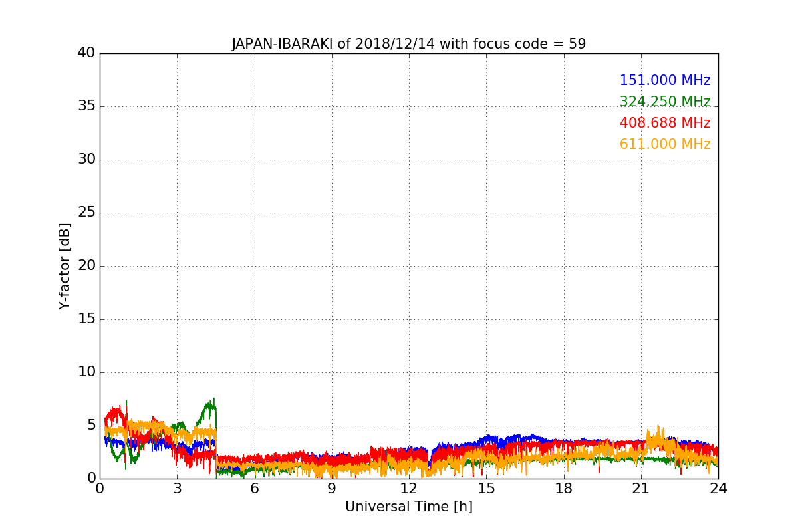This screenshot has height=532, width=798.
Task: Select the 611.000 MHz legend label
Action: tap(665, 144)
